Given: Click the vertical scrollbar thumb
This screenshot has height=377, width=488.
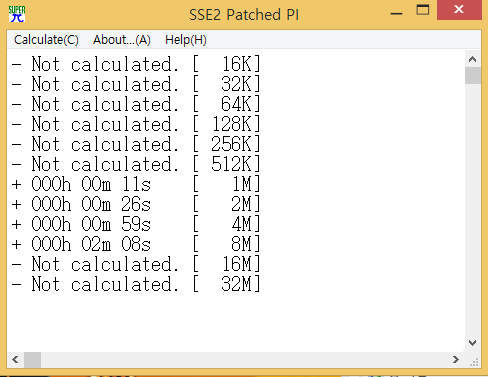Looking at the screenshot, I should tap(472, 75).
